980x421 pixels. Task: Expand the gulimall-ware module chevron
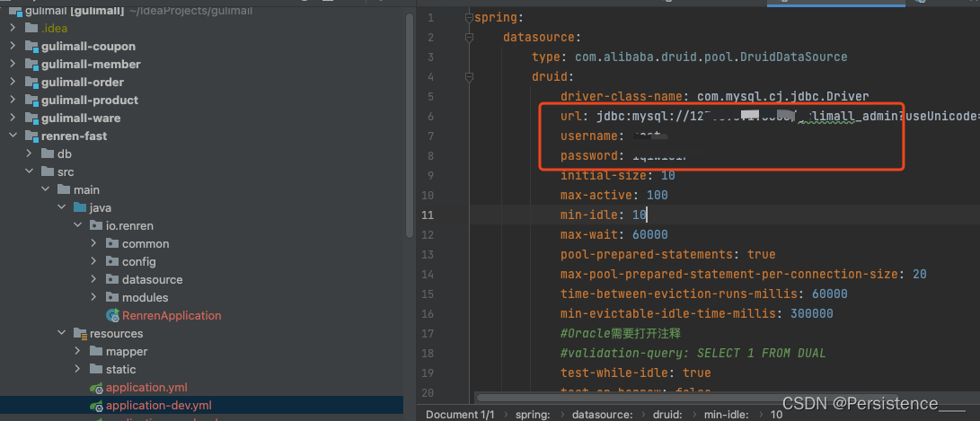(13, 118)
